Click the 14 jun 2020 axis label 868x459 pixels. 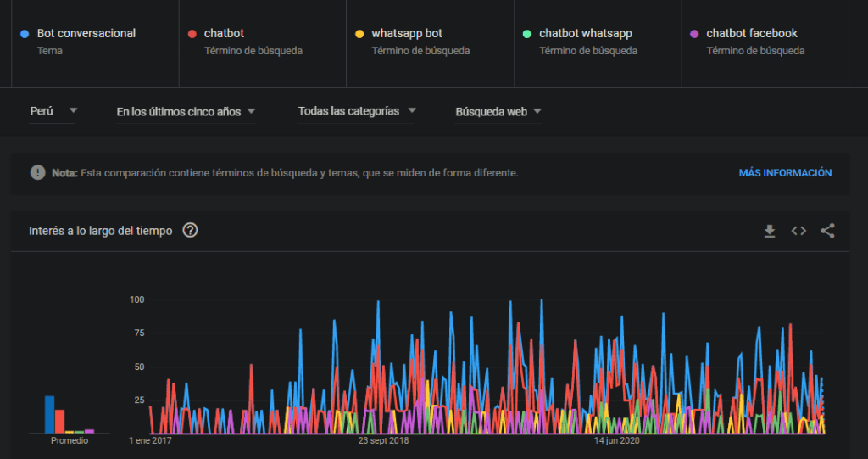click(x=617, y=440)
